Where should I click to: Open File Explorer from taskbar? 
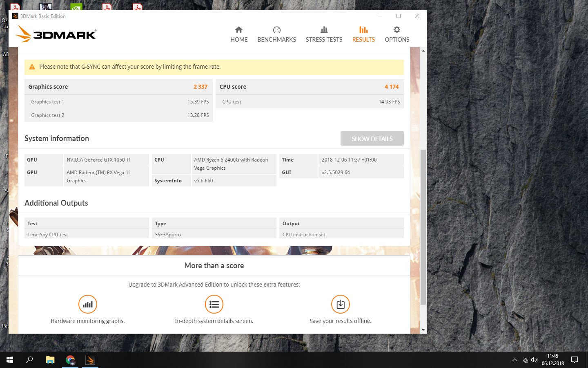click(50, 360)
